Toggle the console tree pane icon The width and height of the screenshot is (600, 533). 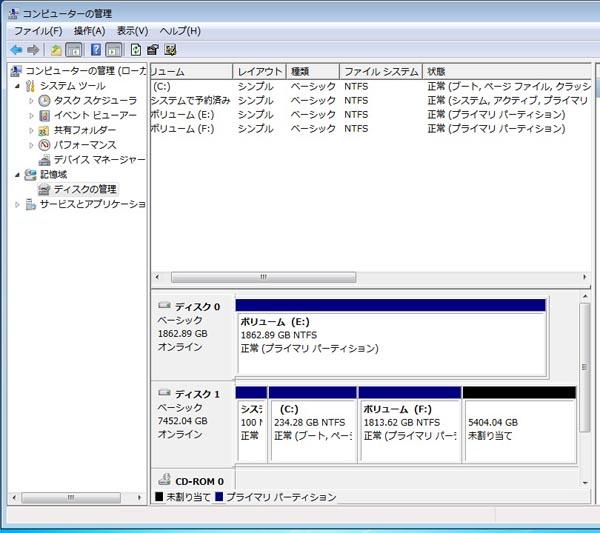pyautogui.click(x=74, y=50)
